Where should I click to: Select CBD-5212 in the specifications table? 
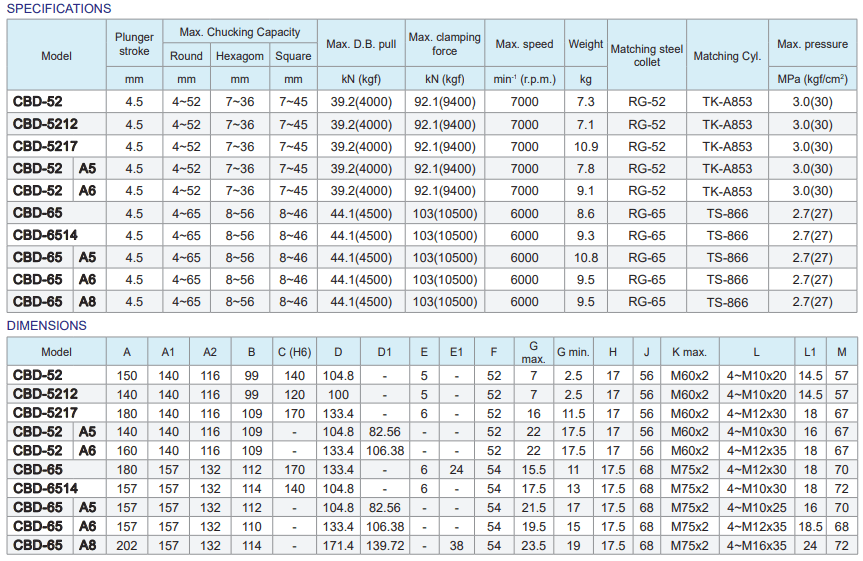coord(45,125)
